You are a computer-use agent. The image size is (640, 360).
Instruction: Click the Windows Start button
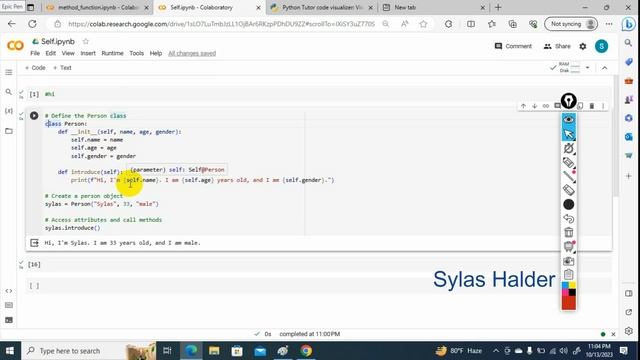coord(10,351)
